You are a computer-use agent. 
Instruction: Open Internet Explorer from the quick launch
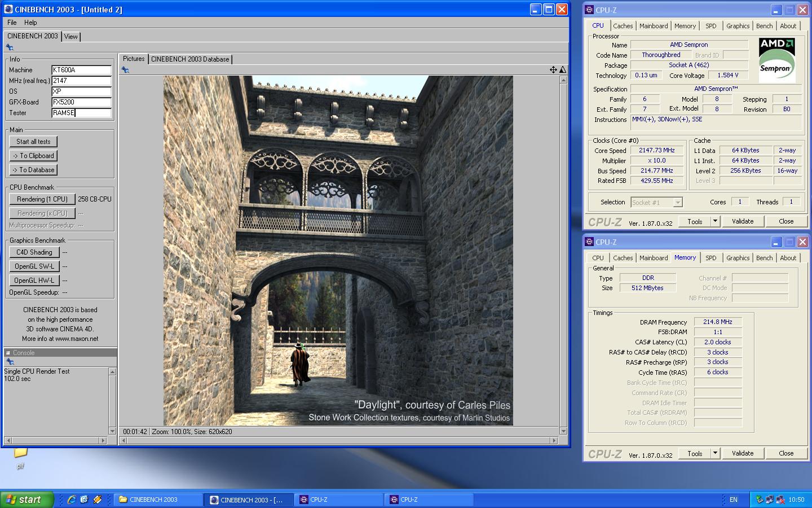(x=72, y=500)
